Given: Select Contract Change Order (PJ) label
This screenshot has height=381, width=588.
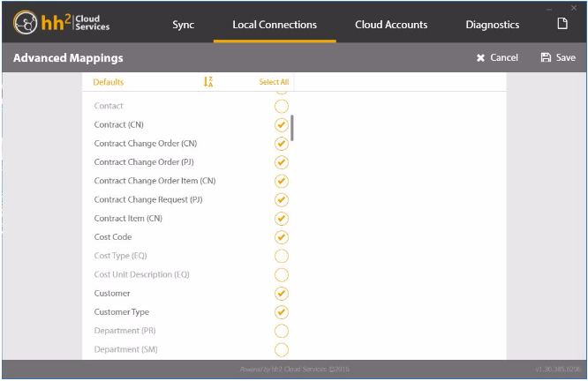Looking at the screenshot, I should point(144,162).
